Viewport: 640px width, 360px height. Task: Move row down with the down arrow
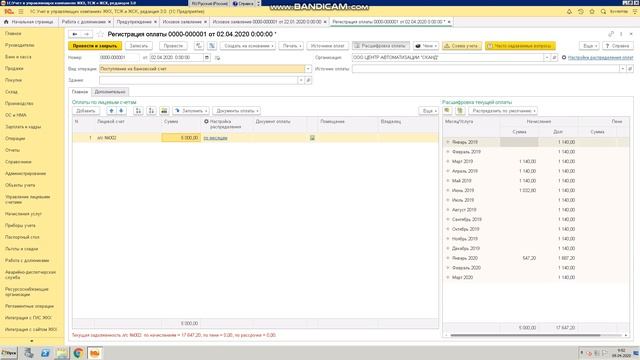coord(121,111)
